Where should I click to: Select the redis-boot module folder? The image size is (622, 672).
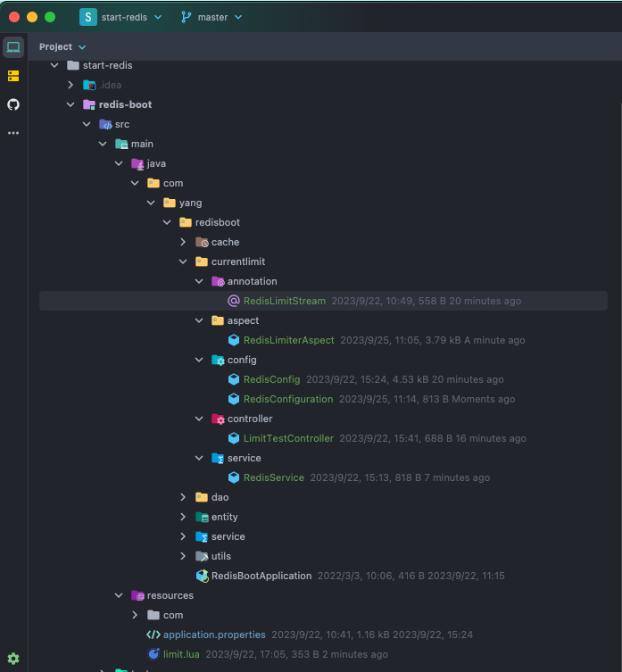124,104
